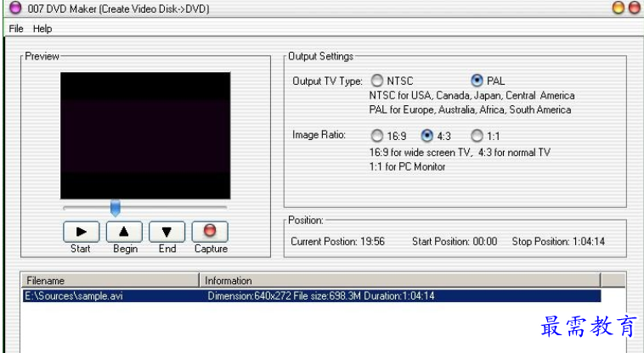The image size is (644, 353).
Task: Click the Filename column header
Action: pos(110,280)
